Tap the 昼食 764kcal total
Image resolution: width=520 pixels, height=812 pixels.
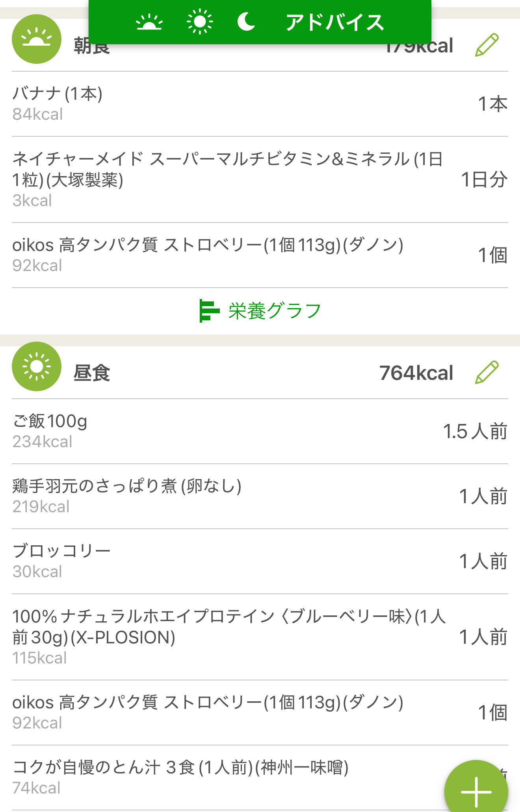[x=416, y=373]
